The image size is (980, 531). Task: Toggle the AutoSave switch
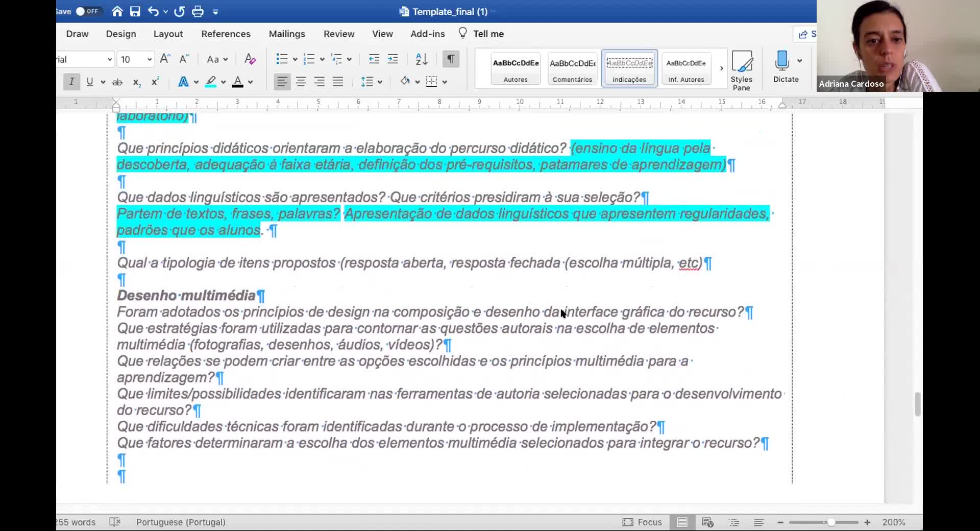(87, 11)
